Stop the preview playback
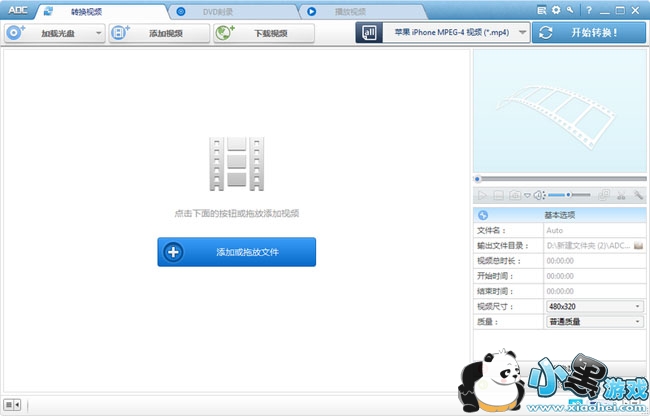This screenshot has height=416, width=650. pos(498,195)
